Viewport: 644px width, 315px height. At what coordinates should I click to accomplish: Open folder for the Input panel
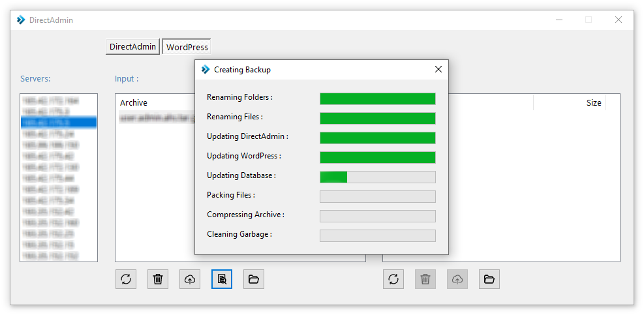coord(254,279)
